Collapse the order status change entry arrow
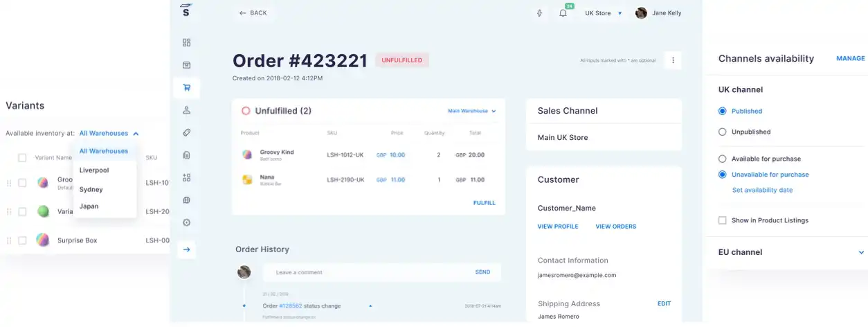This screenshot has height=327, width=868. point(370,306)
